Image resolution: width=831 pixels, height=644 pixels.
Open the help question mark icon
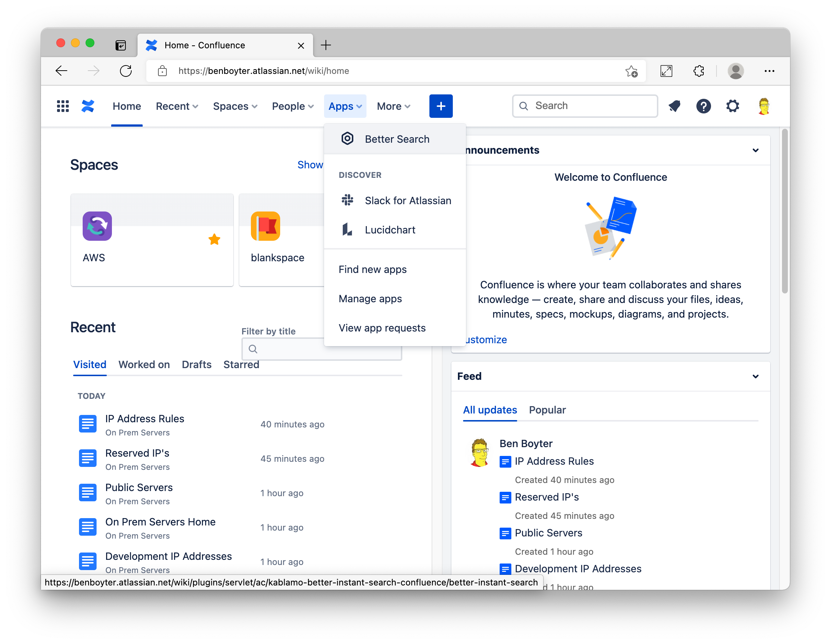pyautogui.click(x=703, y=106)
